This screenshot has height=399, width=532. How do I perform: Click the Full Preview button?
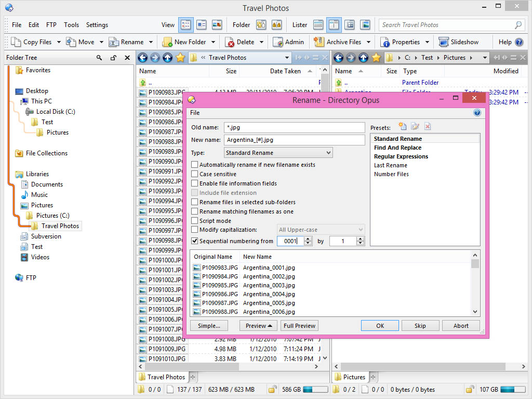coord(299,326)
